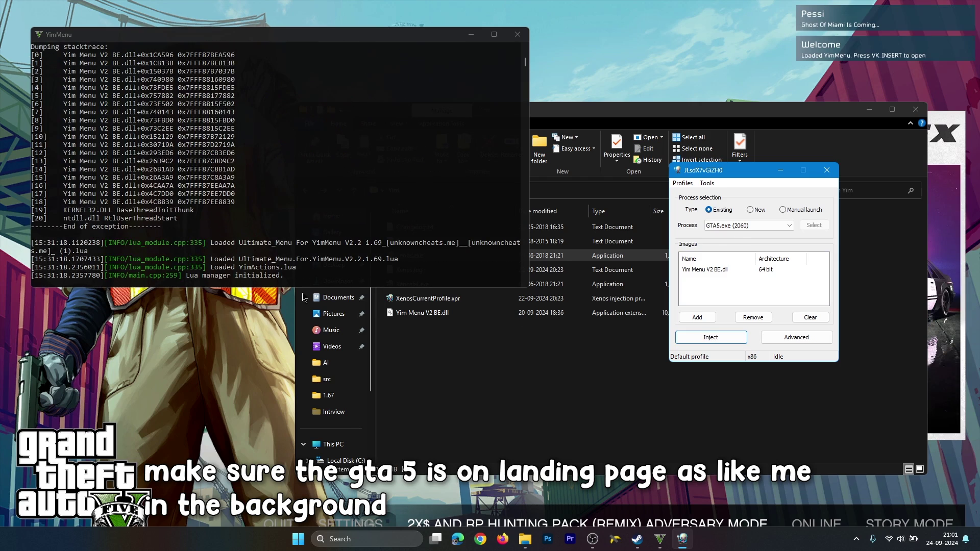Click the YimMenu console scrollbar thumb
980x551 pixels.
[525, 62]
